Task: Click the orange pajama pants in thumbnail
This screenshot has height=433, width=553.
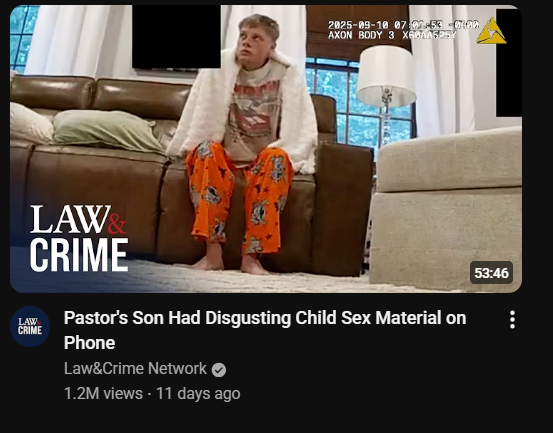Action: 240,196
